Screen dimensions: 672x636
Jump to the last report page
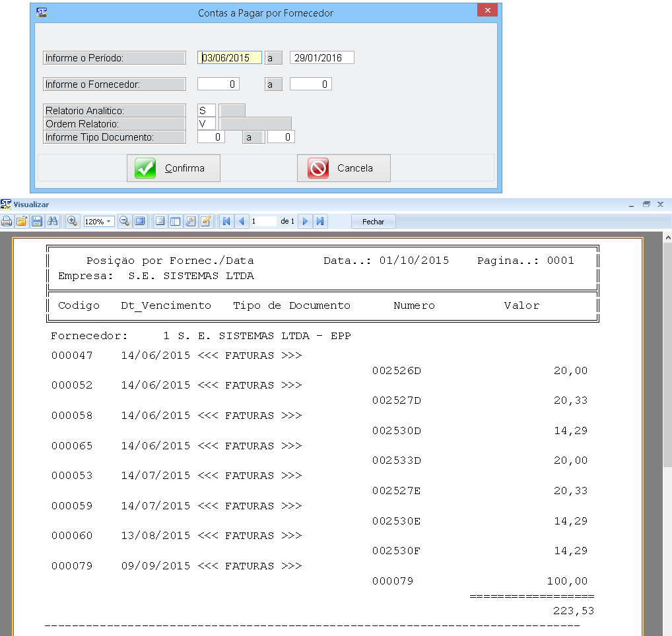[320, 222]
